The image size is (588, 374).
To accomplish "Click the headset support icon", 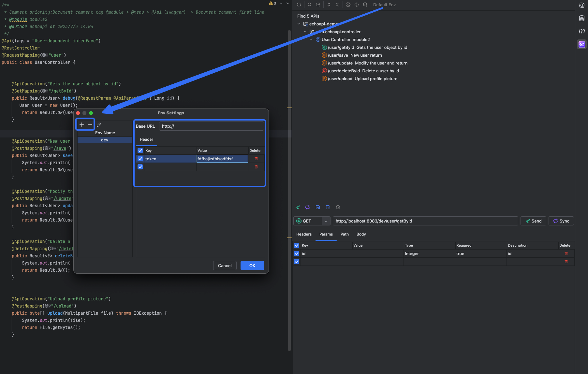I will click(365, 5).
